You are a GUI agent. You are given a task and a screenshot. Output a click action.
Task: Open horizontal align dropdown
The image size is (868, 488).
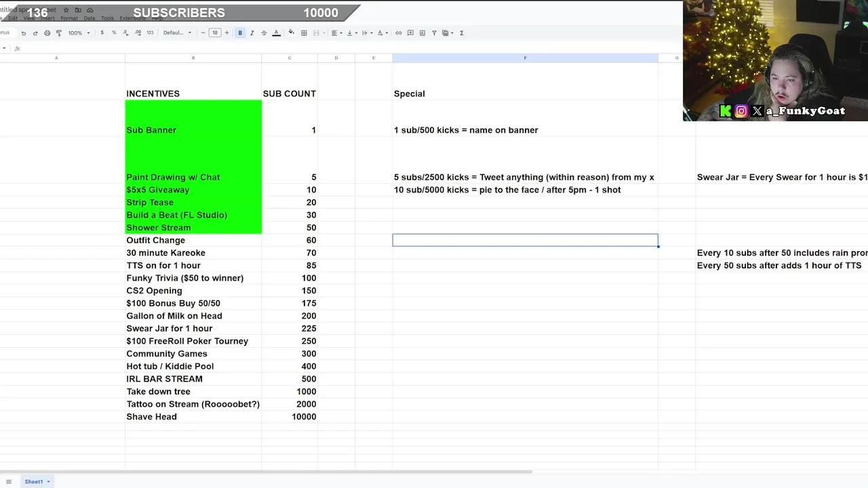pyautogui.click(x=336, y=33)
